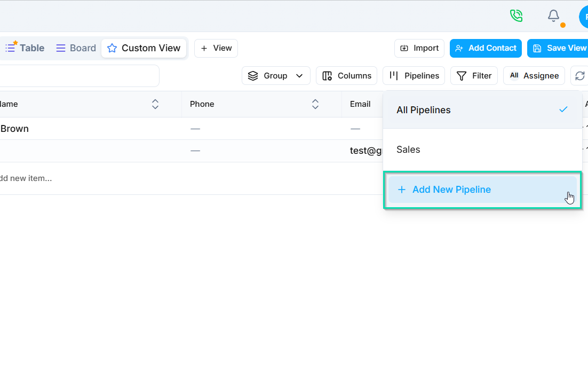Click the star icon beside Custom View

coord(112,48)
